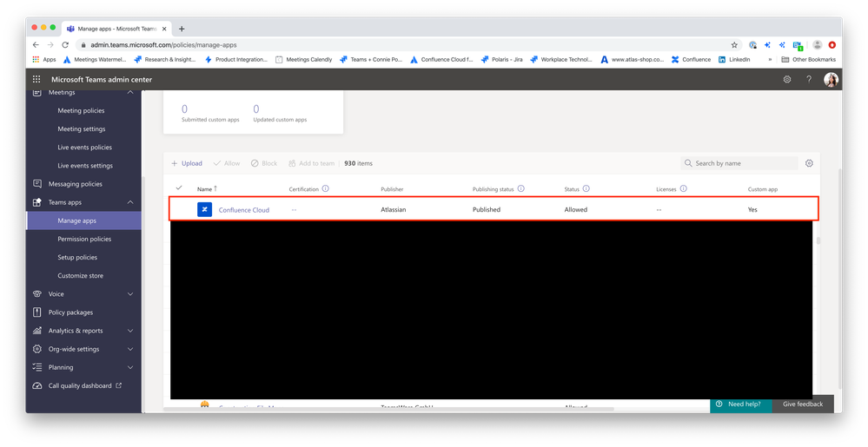The image size is (868, 447).
Task: Click the horizontal scrollbar under the table
Action: [x=388, y=410]
